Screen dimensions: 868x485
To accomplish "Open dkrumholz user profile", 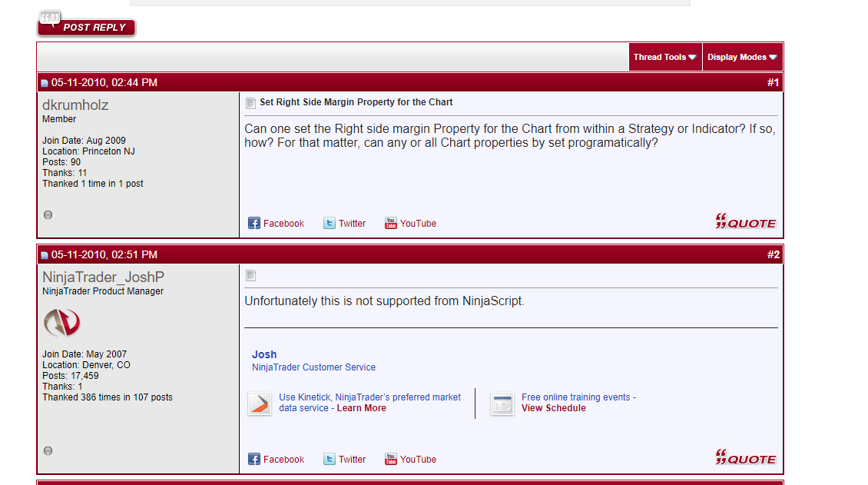I will [75, 105].
